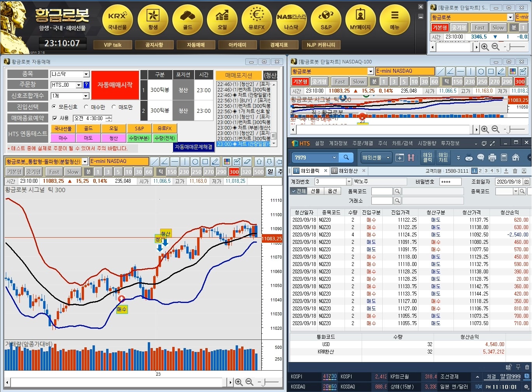This screenshot has width=532, height=392.
Task: Click the 비밀번호 input field
Action: point(450,182)
